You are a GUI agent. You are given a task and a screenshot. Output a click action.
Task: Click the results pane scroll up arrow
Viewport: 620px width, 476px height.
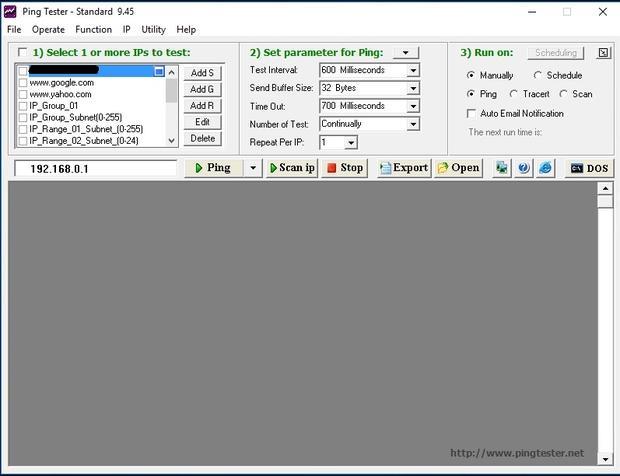coord(605,189)
